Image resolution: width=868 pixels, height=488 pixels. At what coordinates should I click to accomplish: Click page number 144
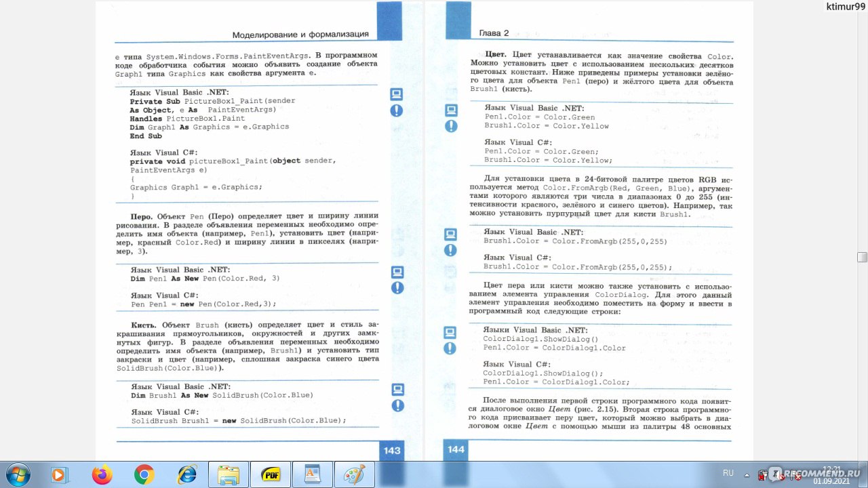(x=456, y=449)
